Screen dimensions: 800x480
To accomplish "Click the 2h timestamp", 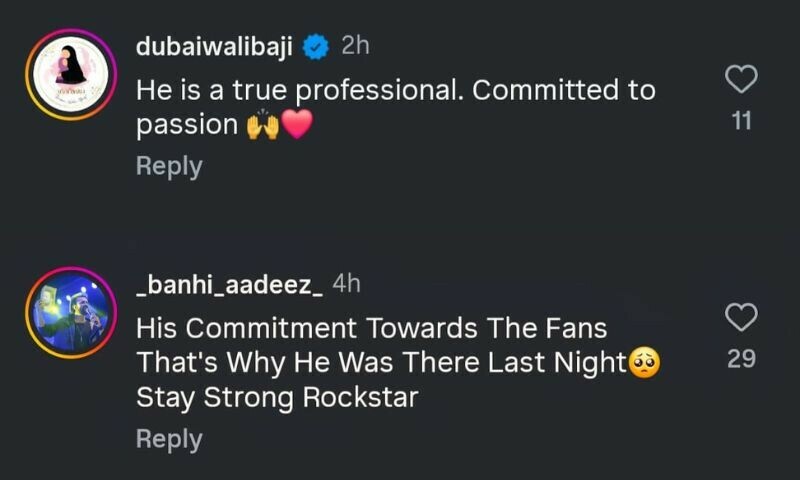I will click(x=355, y=46).
